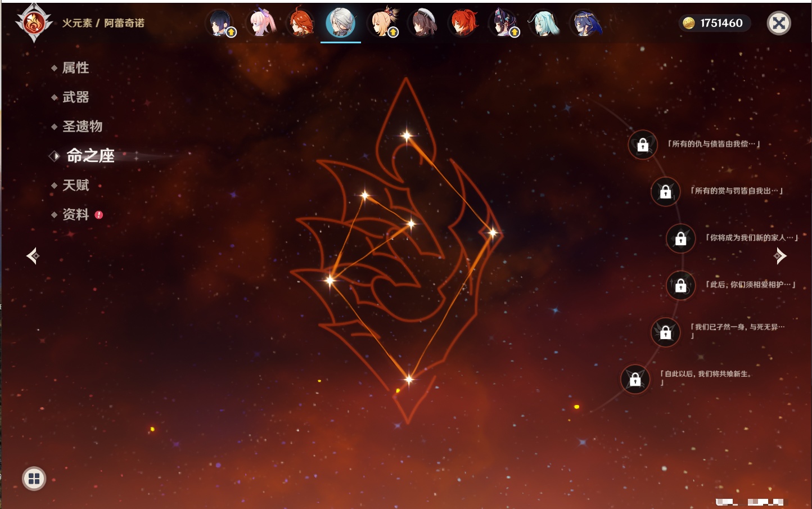Select the topmost star of the constellation
Image resolution: width=812 pixels, height=509 pixels.
coord(407,135)
